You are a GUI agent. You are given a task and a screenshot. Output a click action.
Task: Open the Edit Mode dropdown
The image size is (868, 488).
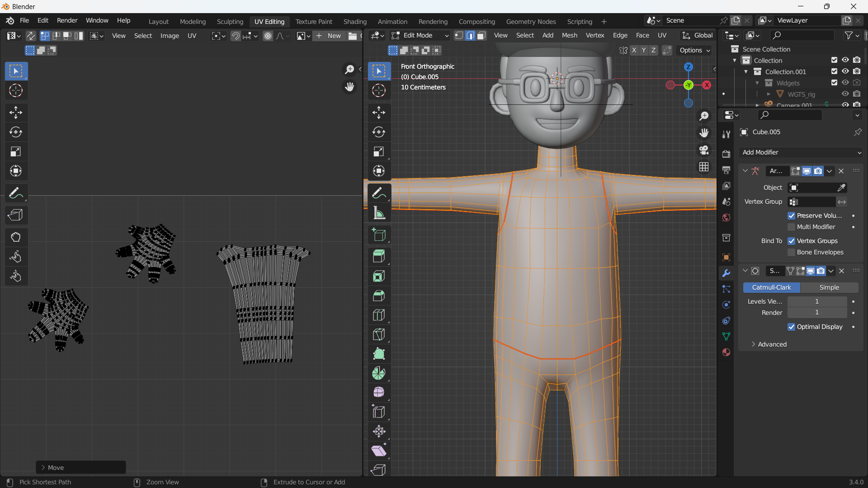(420, 35)
